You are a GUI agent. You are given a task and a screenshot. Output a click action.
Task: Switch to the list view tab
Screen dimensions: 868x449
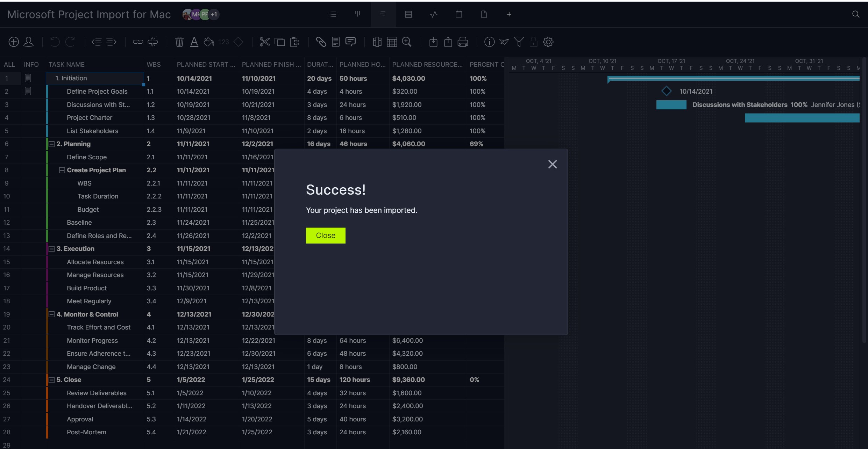coord(333,14)
